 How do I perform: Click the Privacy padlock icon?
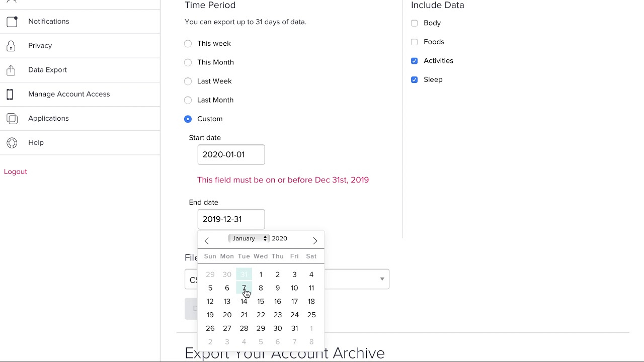pos(11,46)
